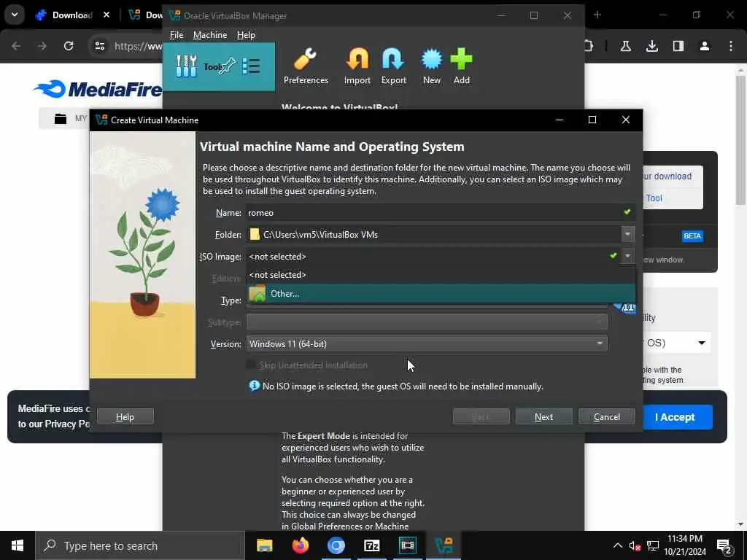
Task: Select the <not selected> list option
Action: 440,275
